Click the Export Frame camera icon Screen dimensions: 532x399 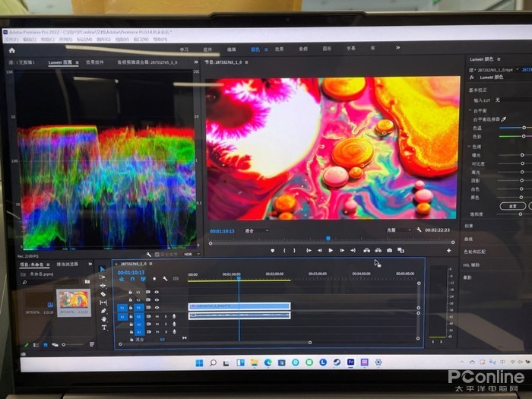389,250
